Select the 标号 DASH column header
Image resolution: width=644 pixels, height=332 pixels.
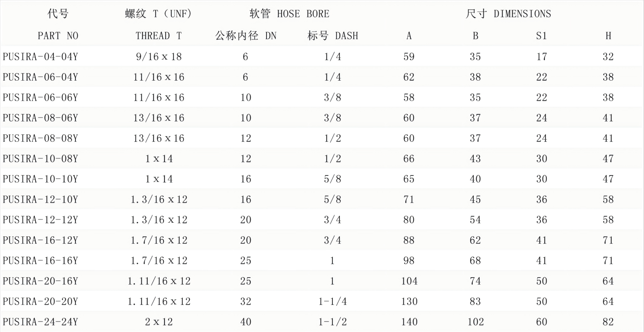click(x=332, y=36)
